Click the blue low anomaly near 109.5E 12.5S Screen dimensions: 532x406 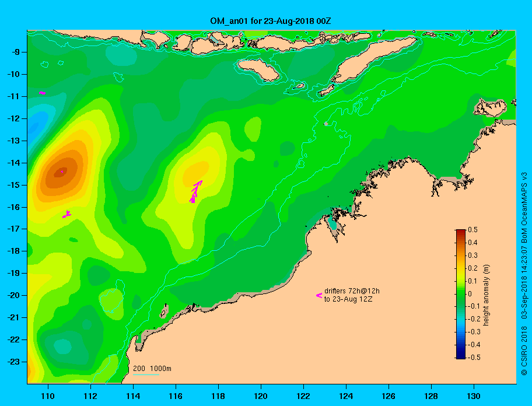point(35,125)
